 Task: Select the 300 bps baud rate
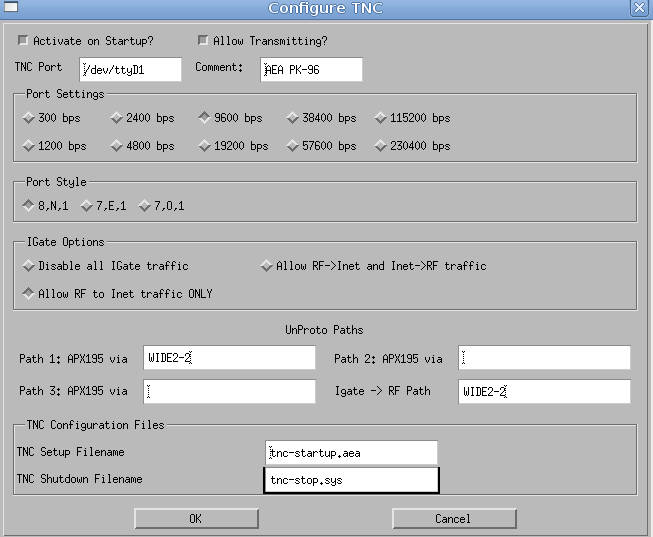coord(28,118)
